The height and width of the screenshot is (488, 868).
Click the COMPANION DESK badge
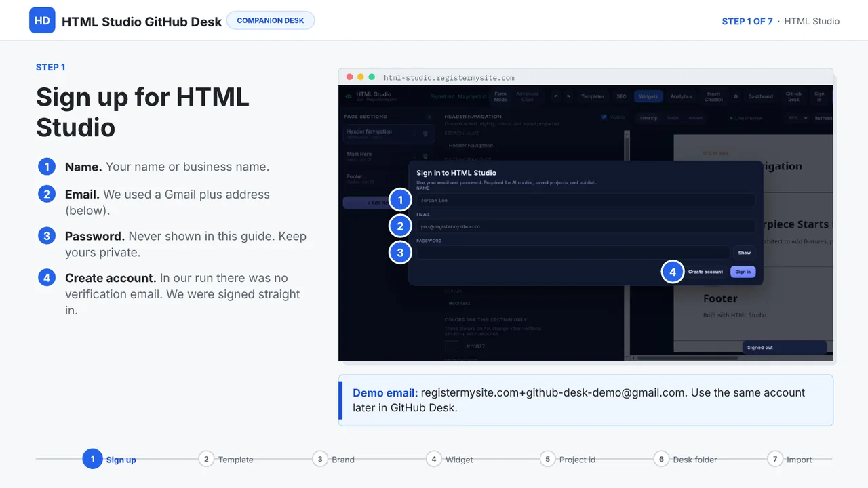tap(271, 20)
